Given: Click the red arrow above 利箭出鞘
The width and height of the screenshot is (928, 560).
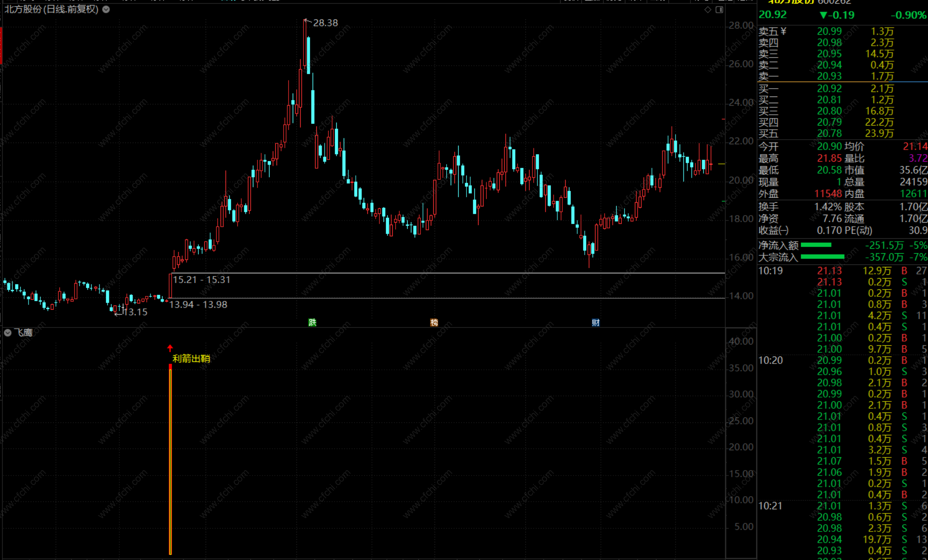Looking at the screenshot, I should [170, 348].
